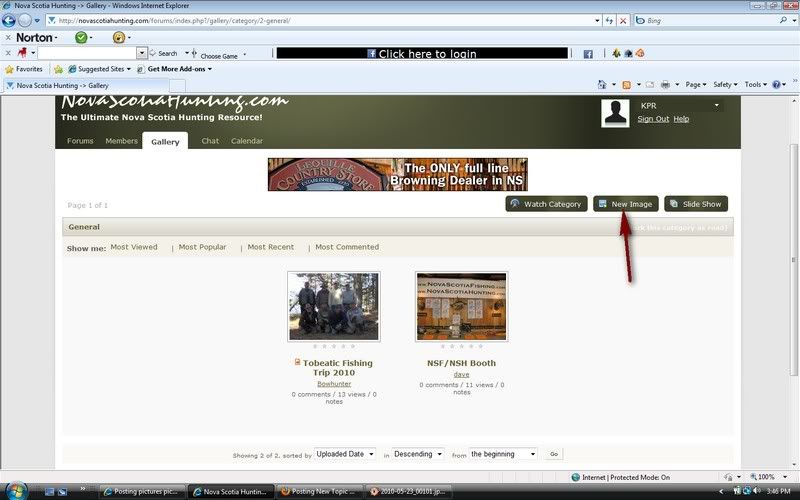Open the Uploaded Date sort dropdown
The image size is (800, 500).
tap(345, 454)
